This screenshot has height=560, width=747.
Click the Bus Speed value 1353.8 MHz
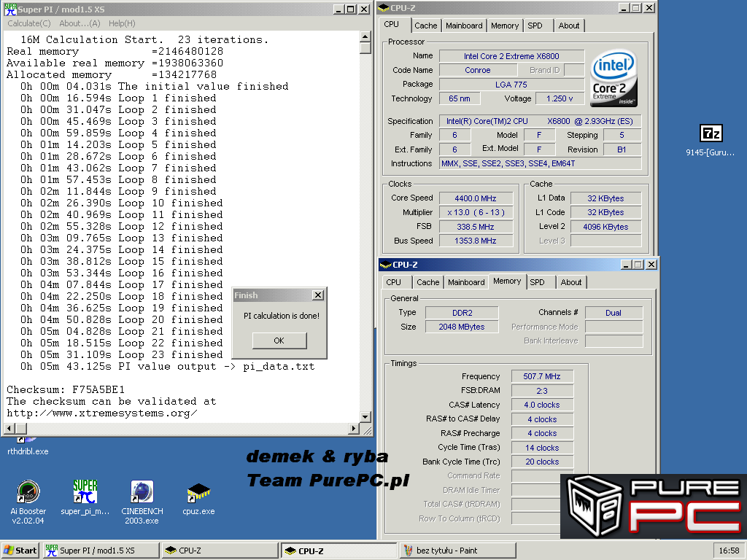[x=476, y=241]
